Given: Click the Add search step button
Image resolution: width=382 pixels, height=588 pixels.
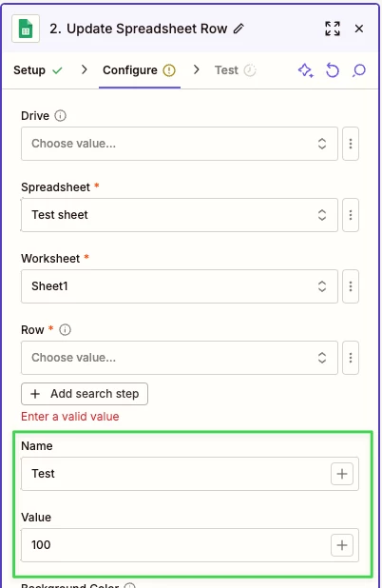Looking at the screenshot, I should pos(85,394).
